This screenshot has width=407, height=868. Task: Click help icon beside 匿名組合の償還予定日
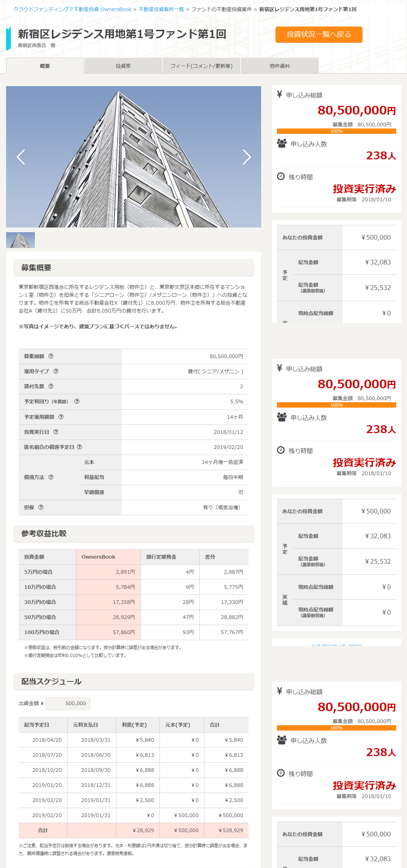(79, 447)
